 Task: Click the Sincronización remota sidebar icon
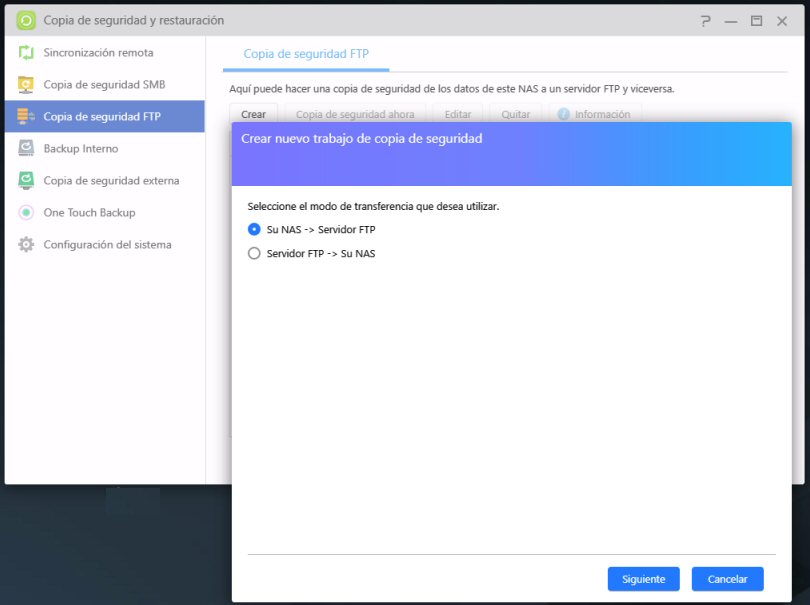pos(26,52)
